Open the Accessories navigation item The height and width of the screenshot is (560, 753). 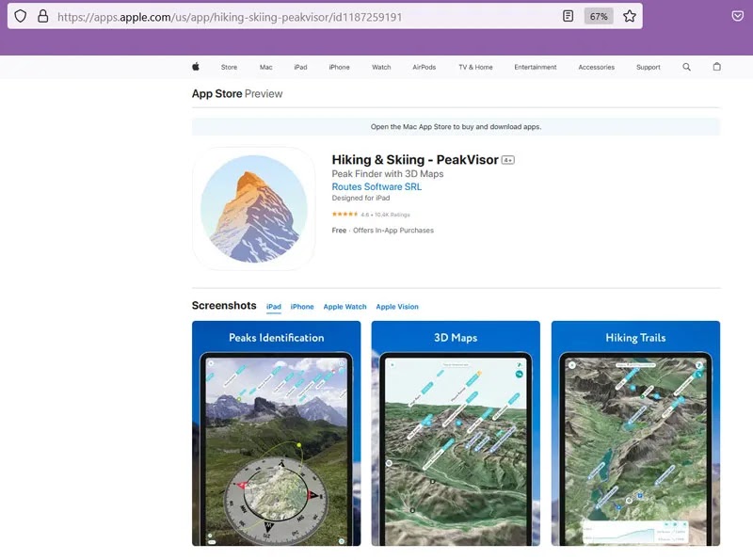[x=597, y=67]
